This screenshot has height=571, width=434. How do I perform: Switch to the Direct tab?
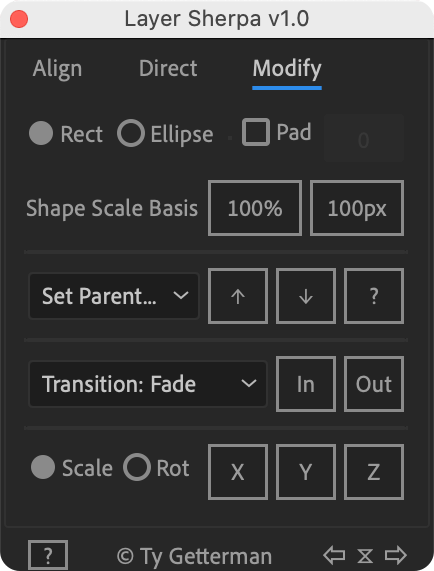[x=168, y=68]
